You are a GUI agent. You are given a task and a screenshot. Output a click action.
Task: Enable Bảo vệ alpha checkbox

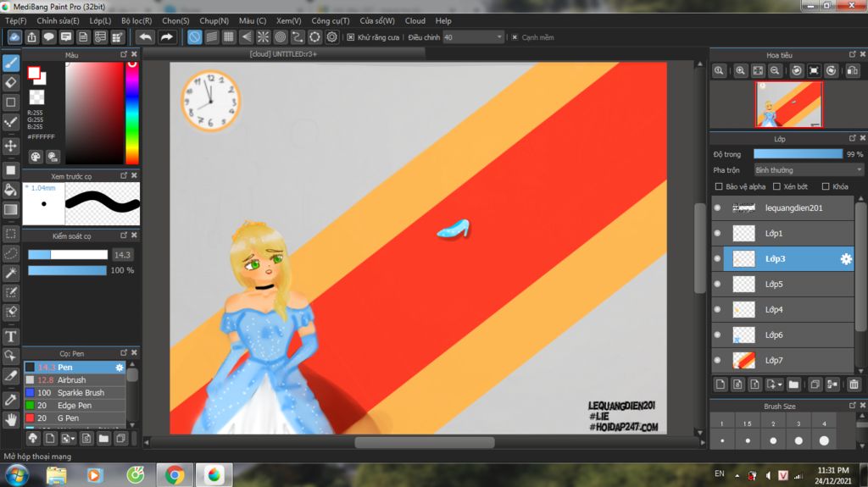pyautogui.click(x=719, y=186)
